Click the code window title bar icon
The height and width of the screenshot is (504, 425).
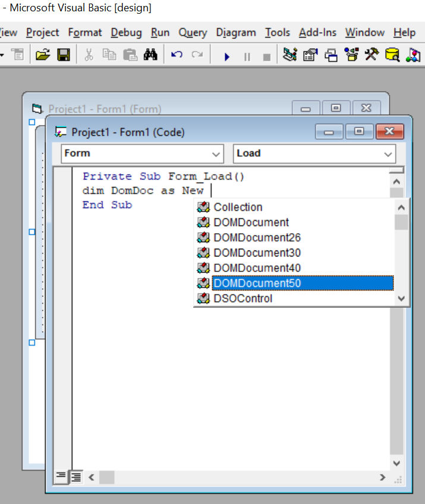tap(61, 132)
